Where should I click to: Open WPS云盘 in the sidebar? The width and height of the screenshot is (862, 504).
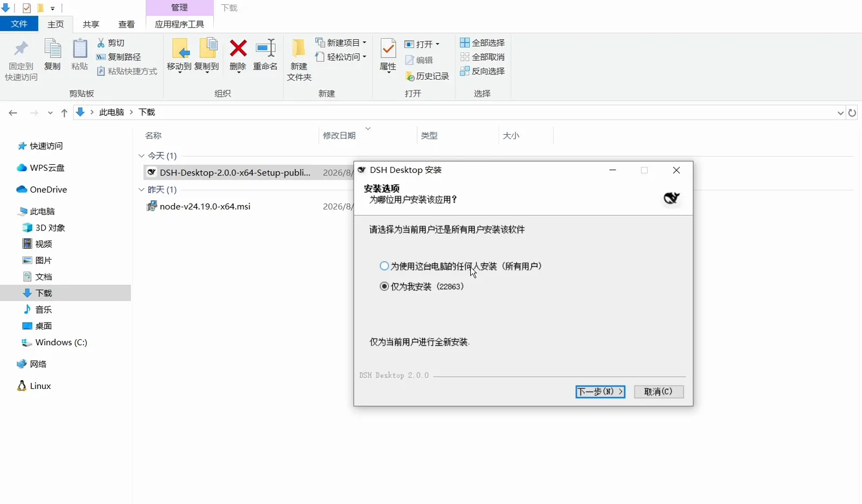point(40,167)
